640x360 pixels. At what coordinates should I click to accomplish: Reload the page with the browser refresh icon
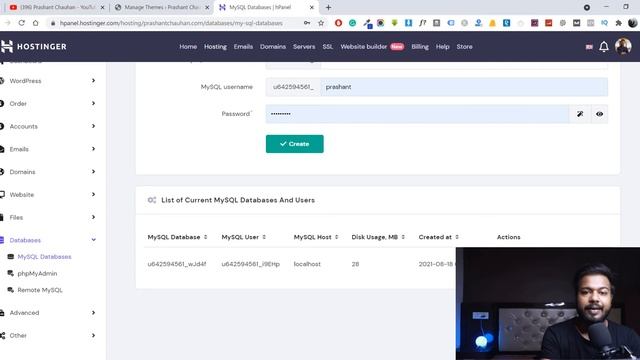click(x=22, y=23)
